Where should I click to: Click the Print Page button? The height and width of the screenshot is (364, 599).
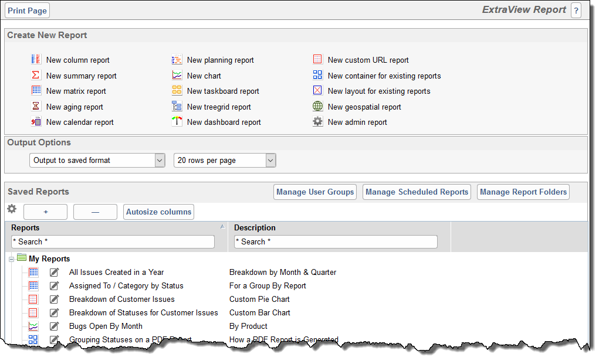[28, 11]
